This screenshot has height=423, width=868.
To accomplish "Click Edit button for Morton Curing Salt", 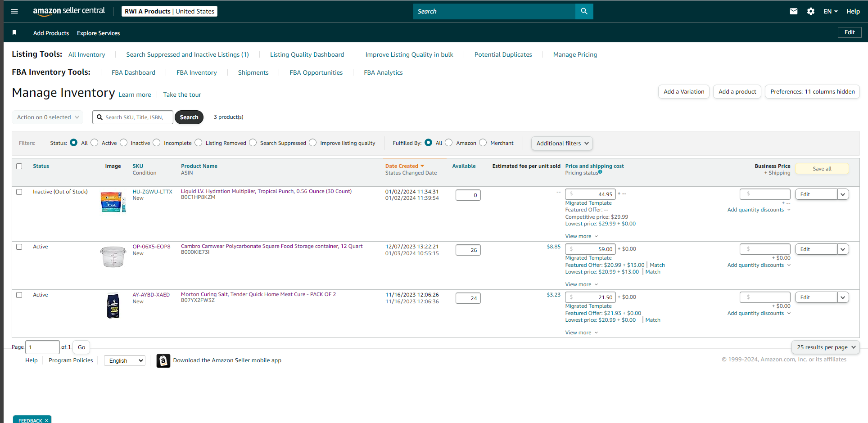I will (x=816, y=297).
